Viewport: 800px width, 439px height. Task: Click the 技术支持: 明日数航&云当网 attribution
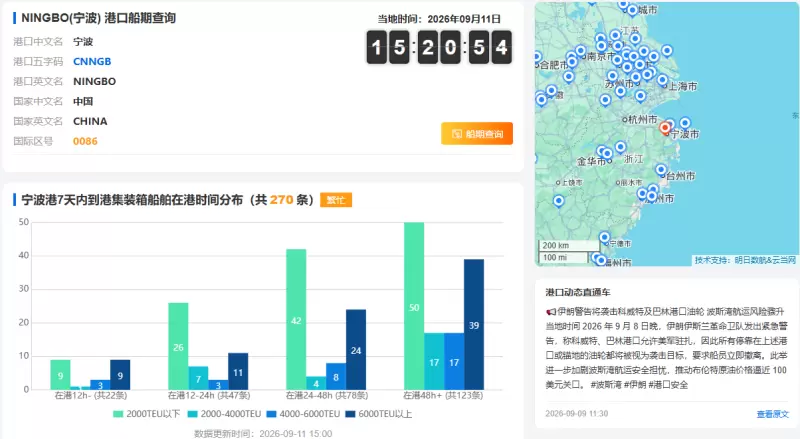click(745, 260)
